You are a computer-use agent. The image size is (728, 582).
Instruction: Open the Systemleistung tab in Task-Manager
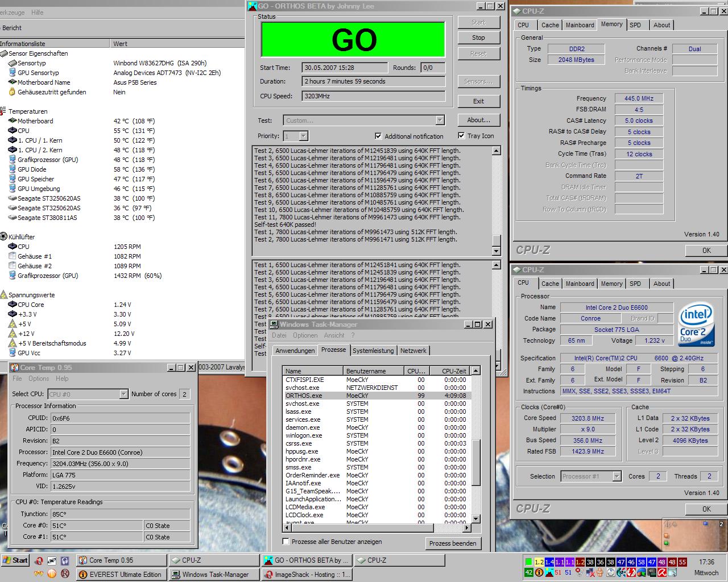point(373,351)
